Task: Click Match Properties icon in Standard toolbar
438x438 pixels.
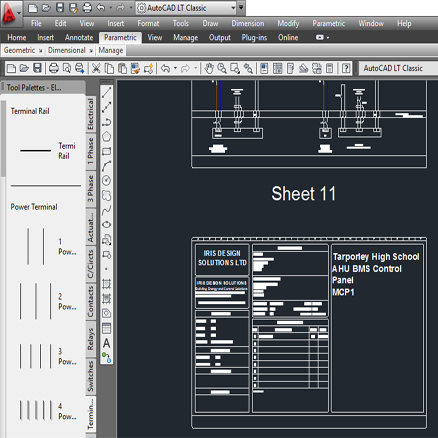Action: coord(148,68)
